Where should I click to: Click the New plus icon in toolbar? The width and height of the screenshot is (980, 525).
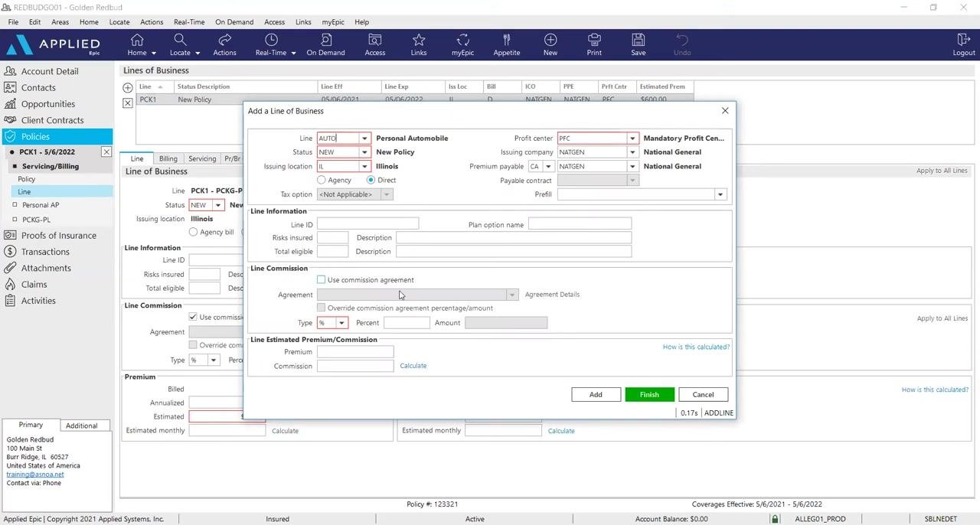(x=550, y=40)
